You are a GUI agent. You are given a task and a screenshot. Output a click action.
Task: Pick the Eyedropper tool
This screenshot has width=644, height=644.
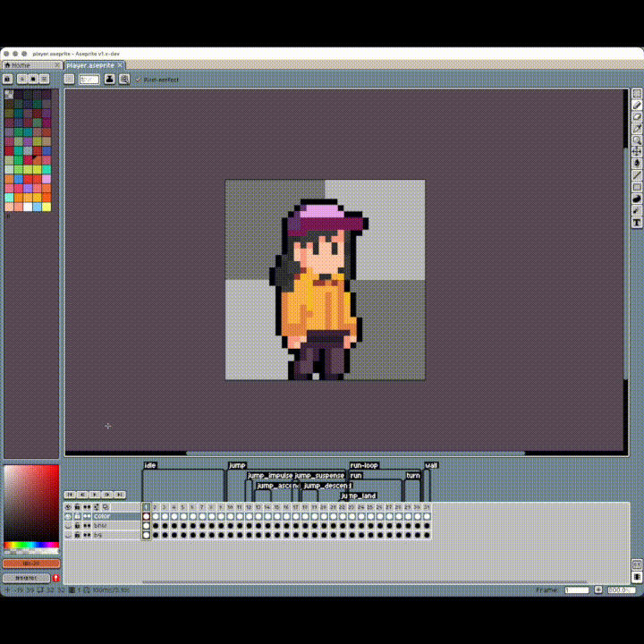coord(637,129)
